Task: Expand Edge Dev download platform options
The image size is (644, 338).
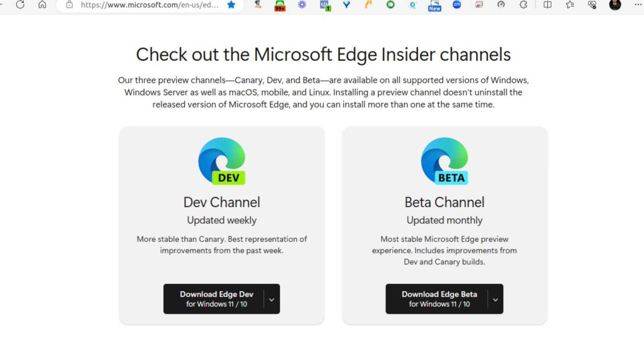Action: 272,299
